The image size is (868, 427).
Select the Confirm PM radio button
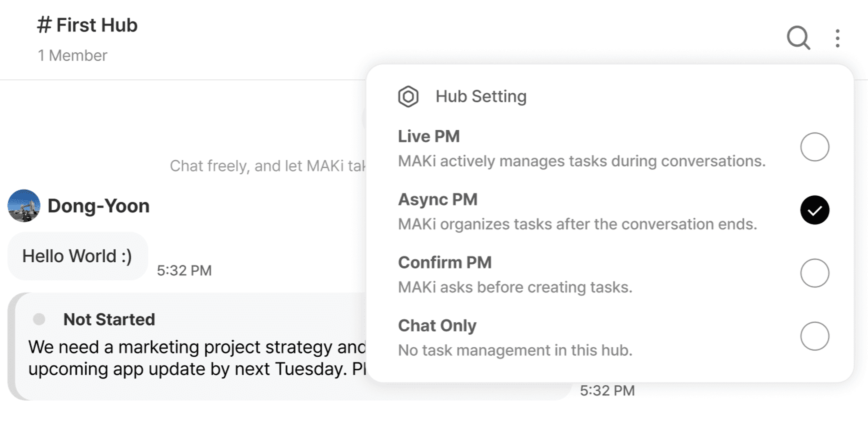814,273
